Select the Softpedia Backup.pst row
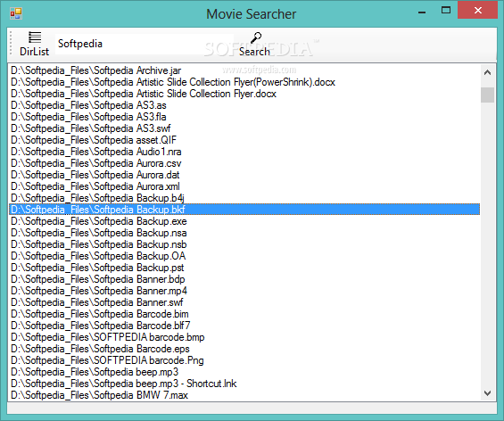This screenshot has width=504, height=421. [x=244, y=268]
